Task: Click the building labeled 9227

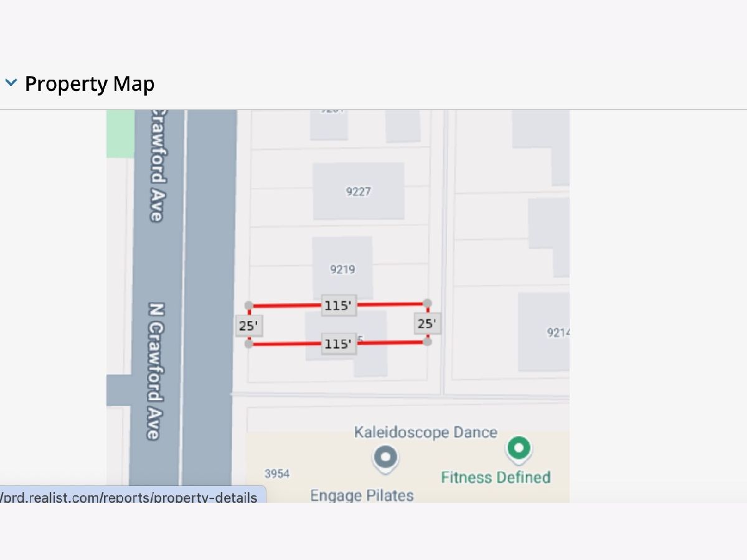Action: 359,191
